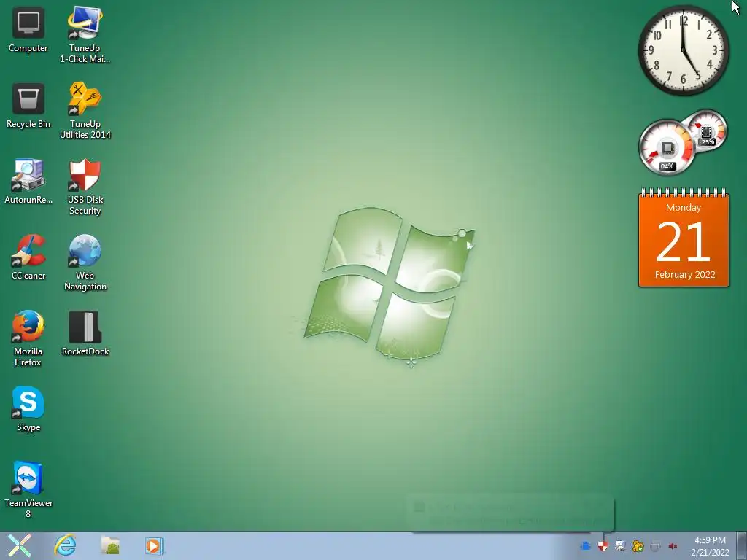Click the calendar gadget's February 2022 label

[684, 274]
